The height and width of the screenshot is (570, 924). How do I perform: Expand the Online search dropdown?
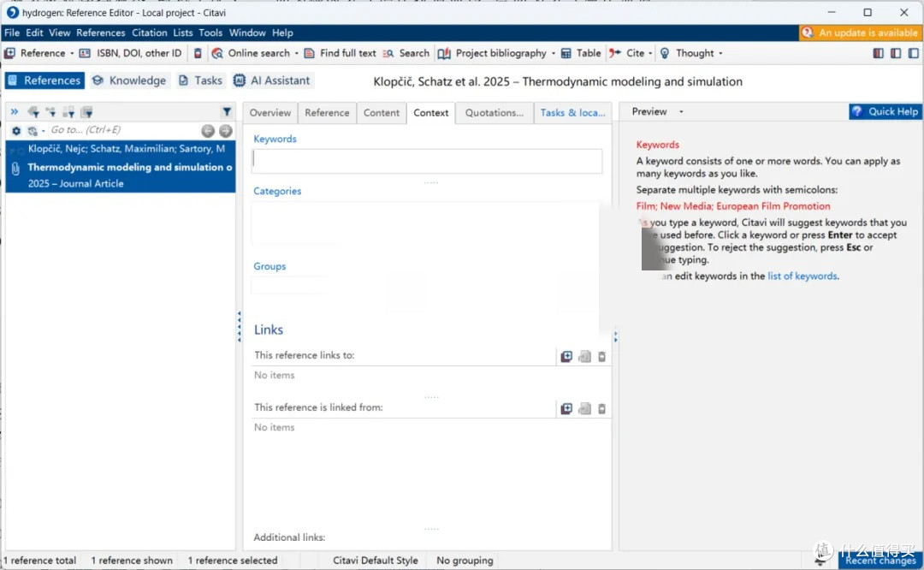pyautogui.click(x=297, y=53)
